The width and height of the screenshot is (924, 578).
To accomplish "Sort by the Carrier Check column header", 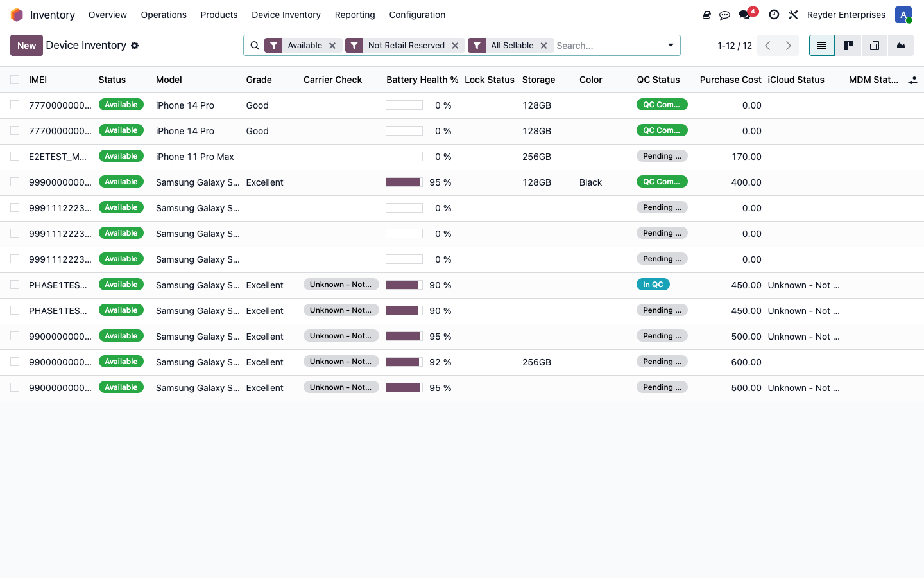I will 332,80.
